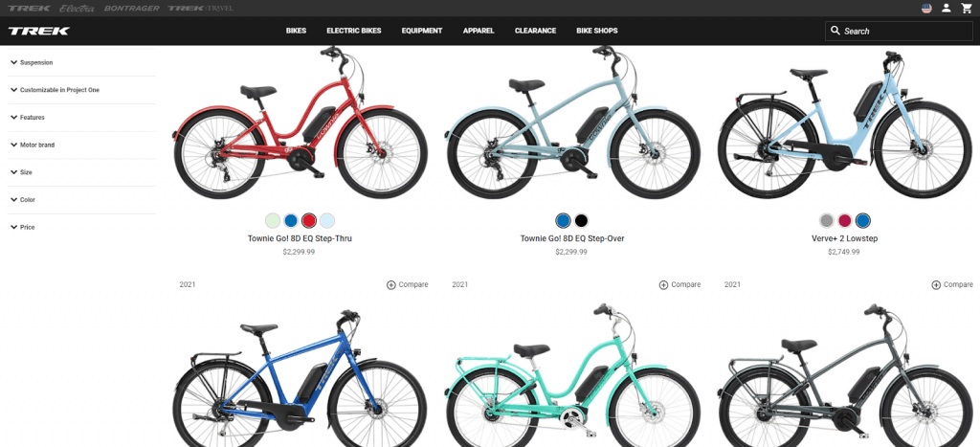Open the Bontrager brand logo link

132,8
